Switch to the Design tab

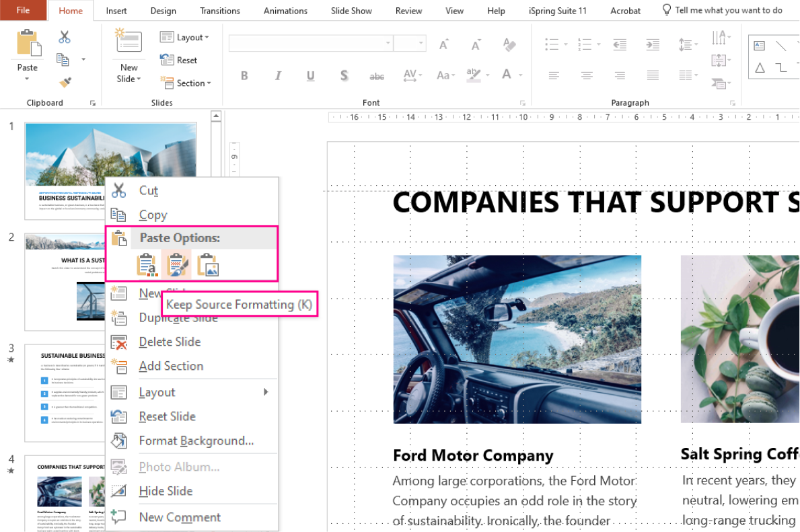click(x=163, y=11)
